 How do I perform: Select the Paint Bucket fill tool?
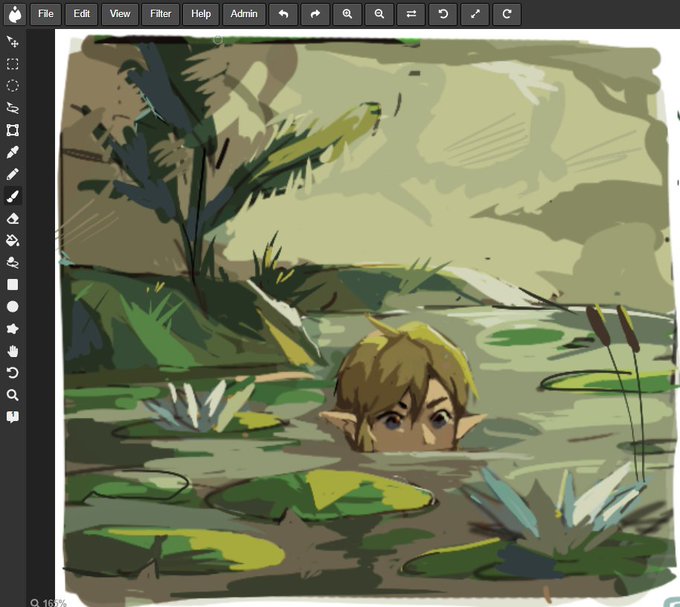(13, 241)
